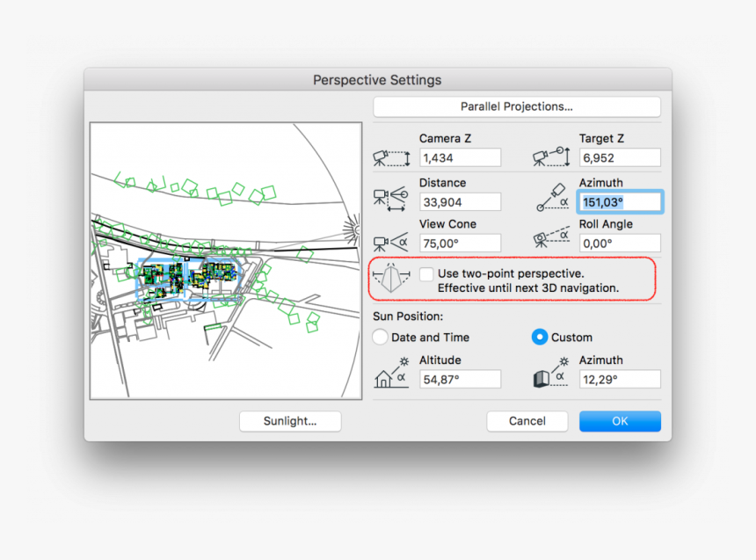Enable the two-point perspective checkbox

pos(427,273)
